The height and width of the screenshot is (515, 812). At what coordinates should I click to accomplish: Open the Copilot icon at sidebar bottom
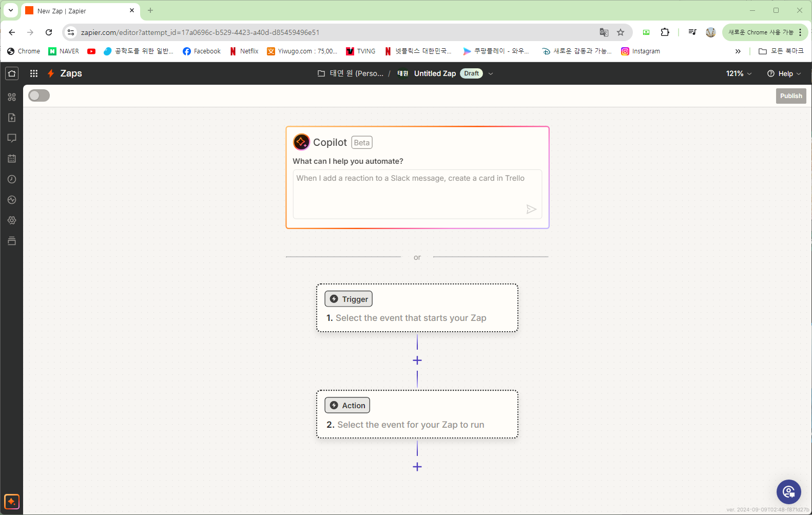point(12,501)
